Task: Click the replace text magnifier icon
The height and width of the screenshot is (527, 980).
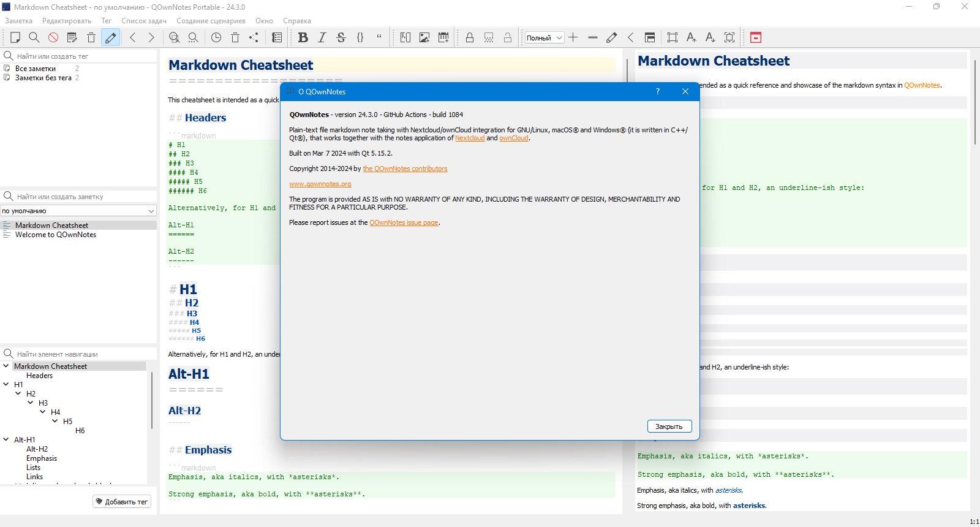Action: (194, 37)
